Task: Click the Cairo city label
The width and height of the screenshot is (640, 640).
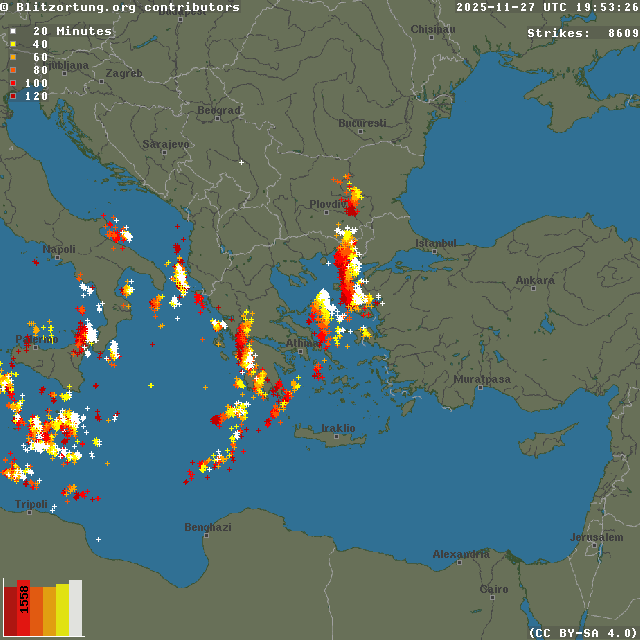Action: pyautogui.click(x=494, y=590)
